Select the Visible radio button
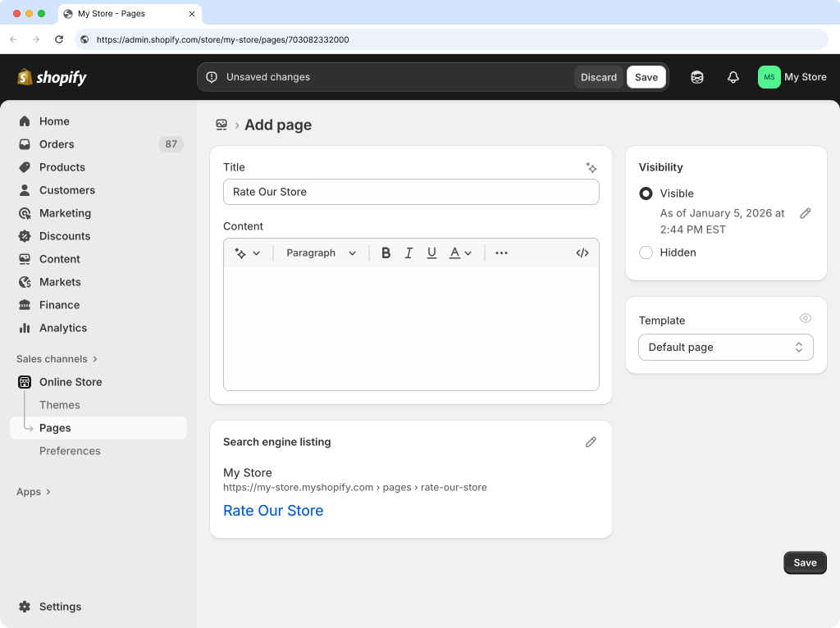Viewport: 840px width, 628px height. [x=646, y=193]
